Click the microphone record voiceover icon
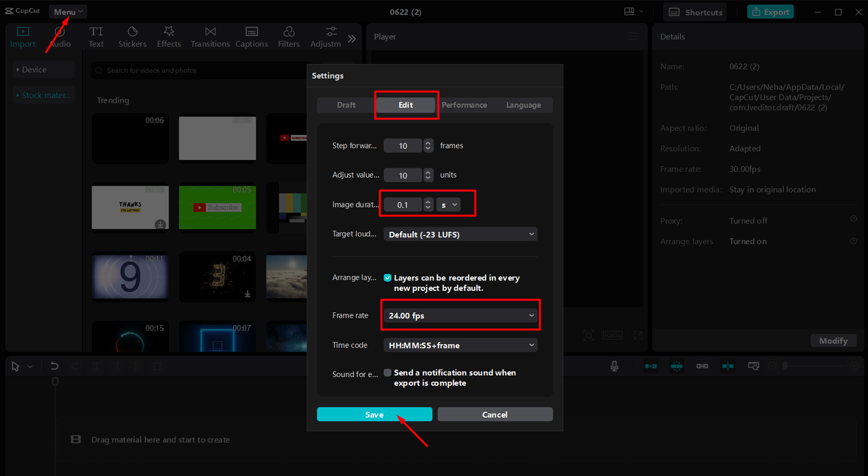868x476 pixels. pyautogui.click(x=614, y=366)
